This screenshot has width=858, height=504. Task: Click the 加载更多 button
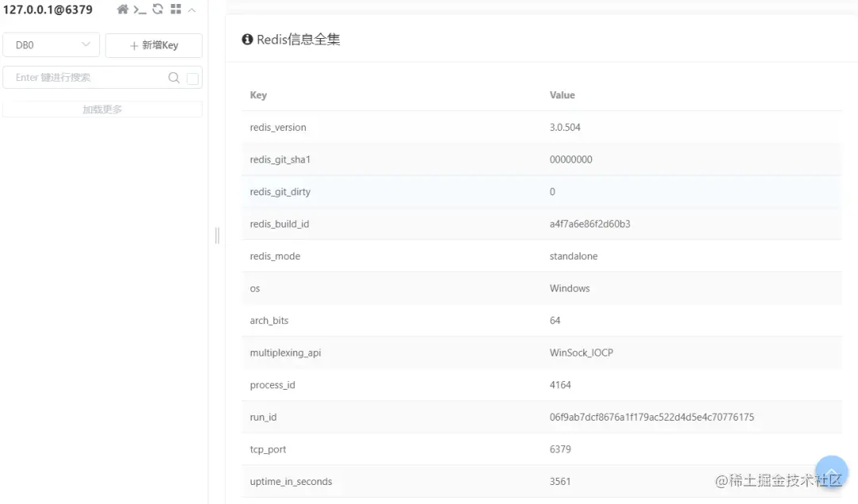(102, 110)
